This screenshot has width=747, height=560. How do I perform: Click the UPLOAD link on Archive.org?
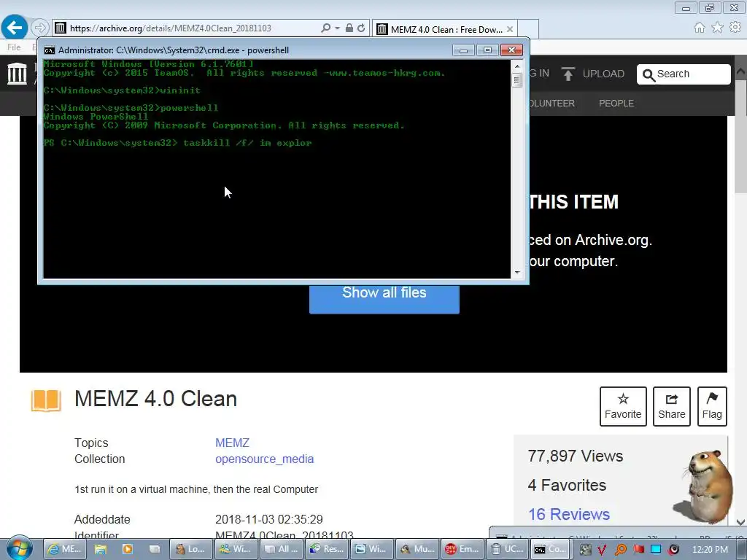point(603,74)
